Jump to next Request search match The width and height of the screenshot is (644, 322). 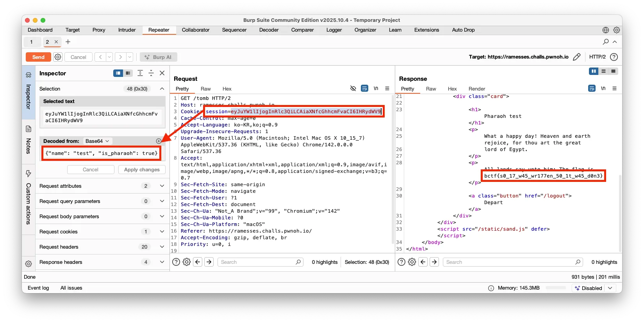[x=209, y=262]
